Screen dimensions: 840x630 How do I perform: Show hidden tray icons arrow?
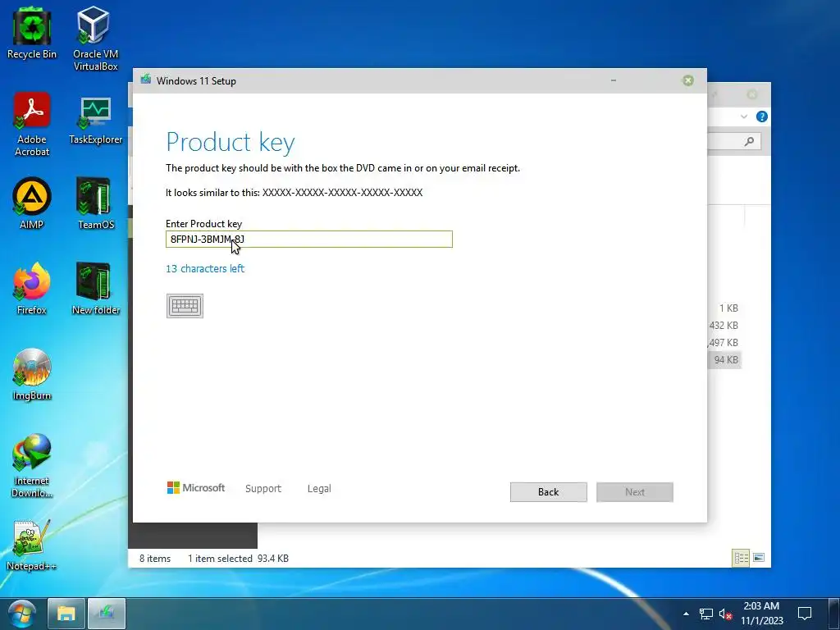[x=686, y=614]
